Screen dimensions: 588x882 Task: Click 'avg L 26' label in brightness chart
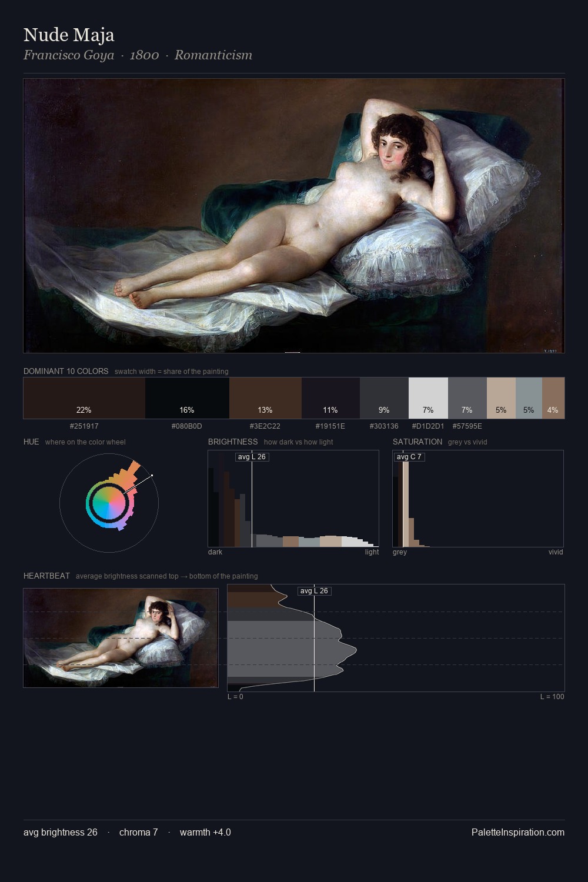(x=252, y=457)
